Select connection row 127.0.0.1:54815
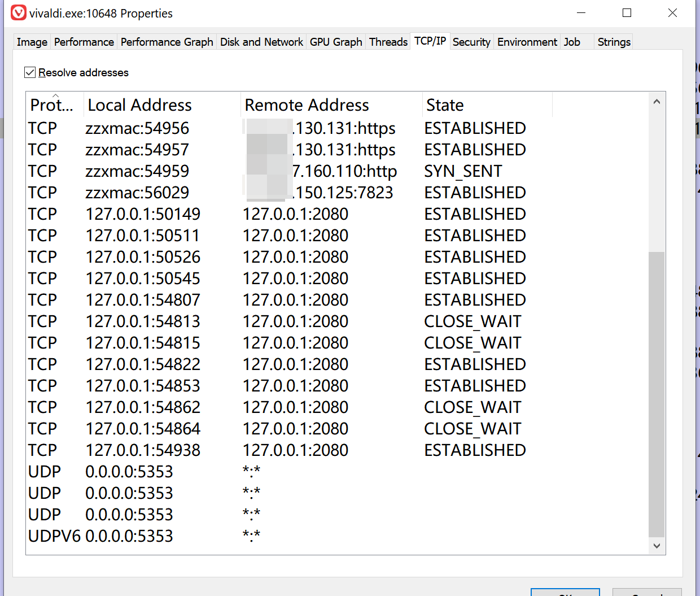This screenshot has height=596, width=700. point(338,343)
